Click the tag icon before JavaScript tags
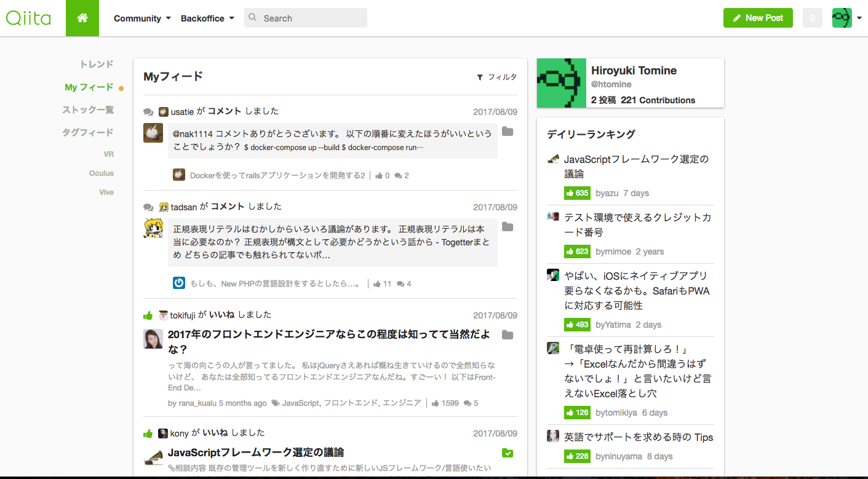 pos(276,403)
